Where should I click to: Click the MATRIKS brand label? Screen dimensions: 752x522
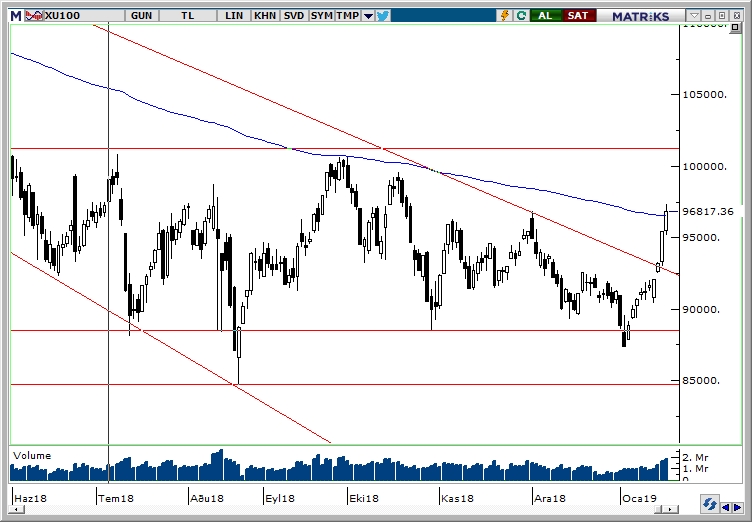641,16
